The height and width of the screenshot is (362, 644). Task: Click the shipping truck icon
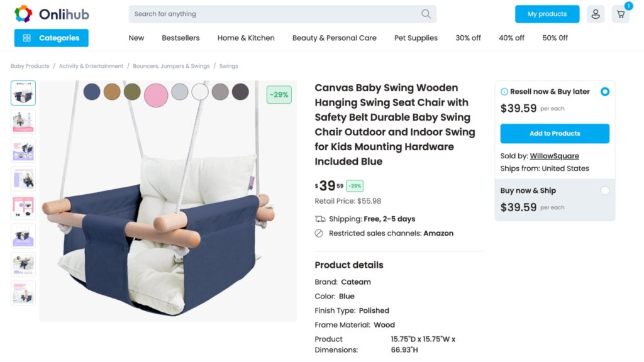(320, 219)
